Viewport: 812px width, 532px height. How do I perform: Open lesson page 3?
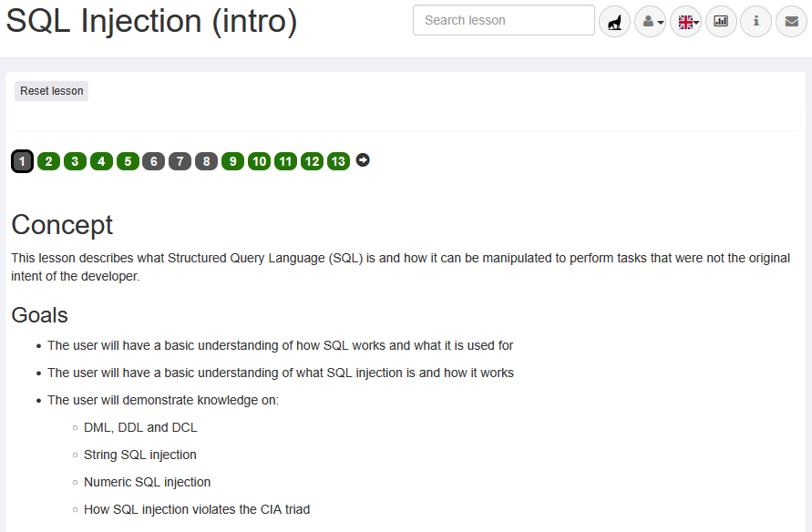75,161
